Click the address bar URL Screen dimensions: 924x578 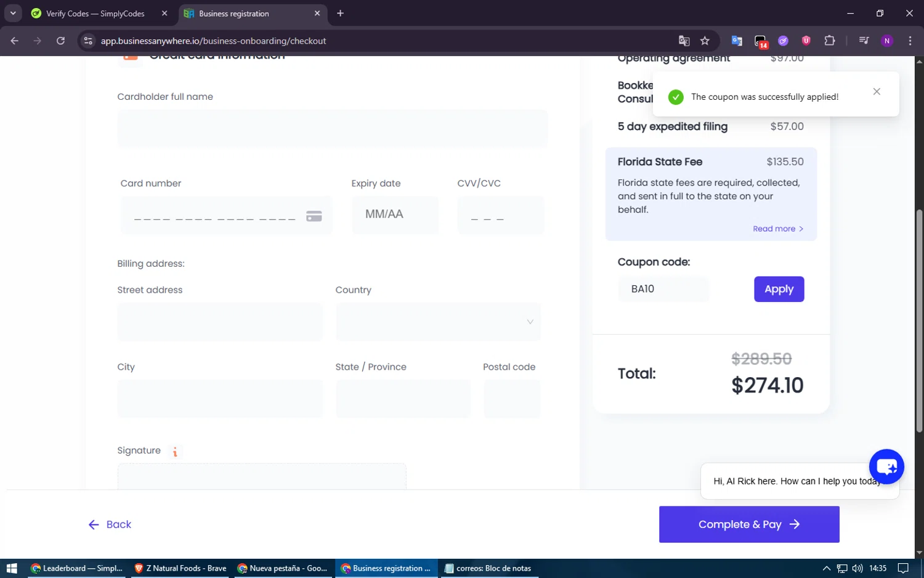[213, 41]
